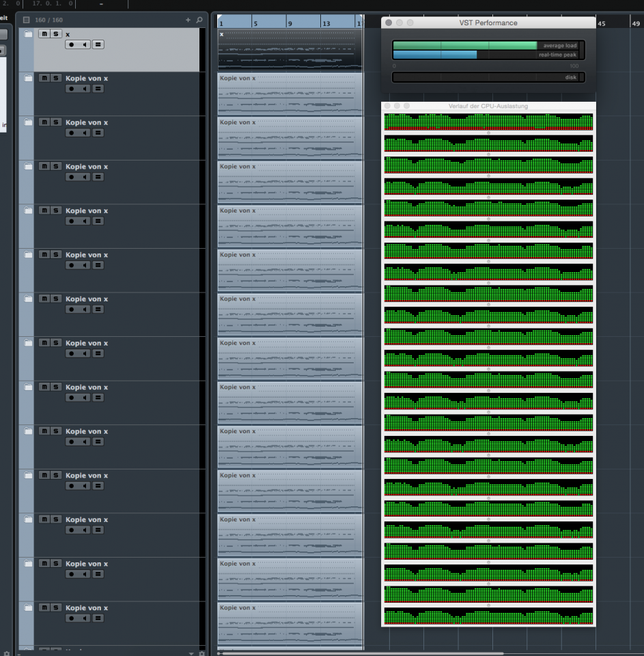Open the track search magnifier
The image size is (644, 656).
(199, 20)
